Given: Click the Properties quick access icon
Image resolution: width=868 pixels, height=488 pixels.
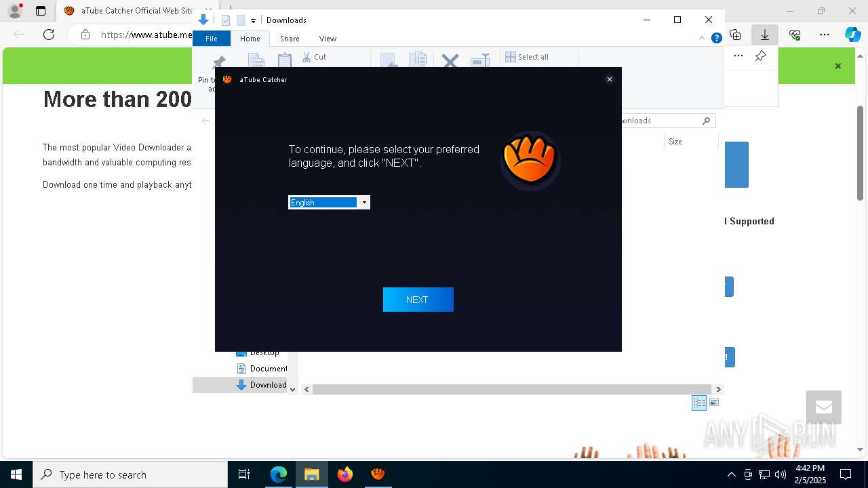Looking at the screenshot, I should click(226, 20).
